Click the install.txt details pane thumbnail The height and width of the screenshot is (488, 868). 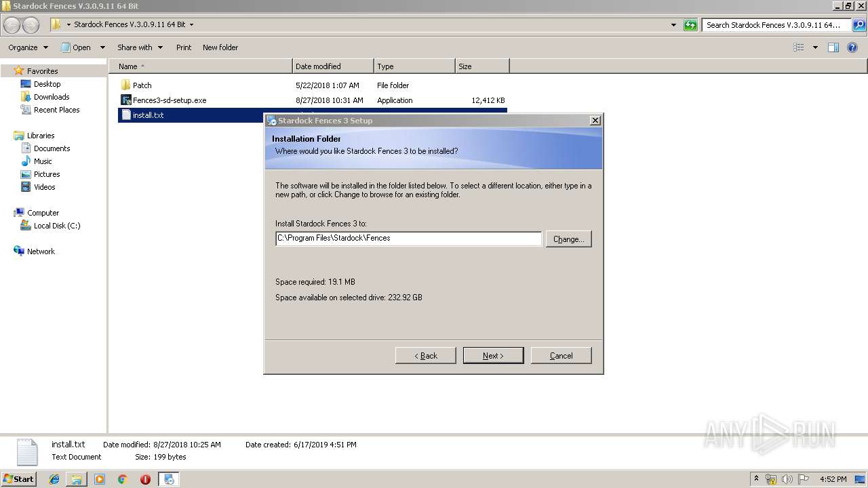[x=27, y=452]
